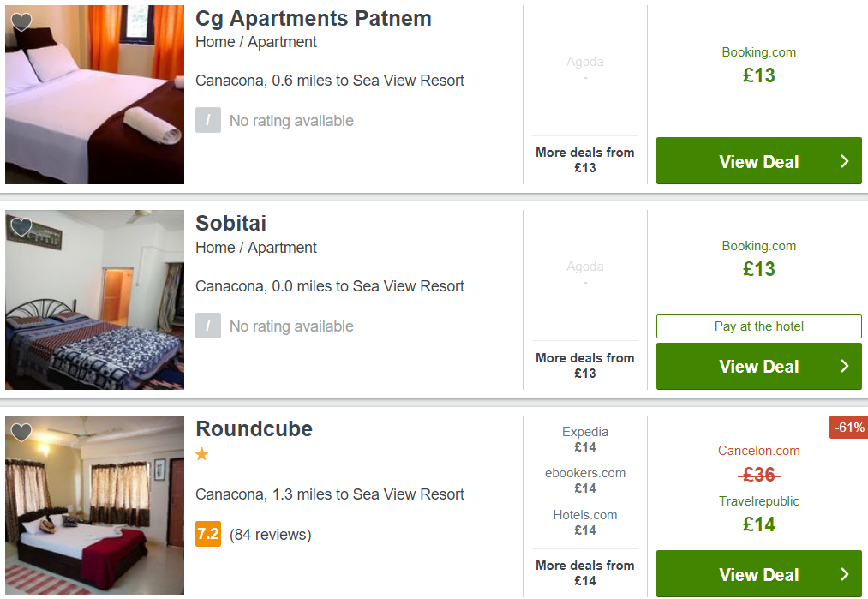Click the rating badge for Cg Apartments Patnem

[208, 121]
